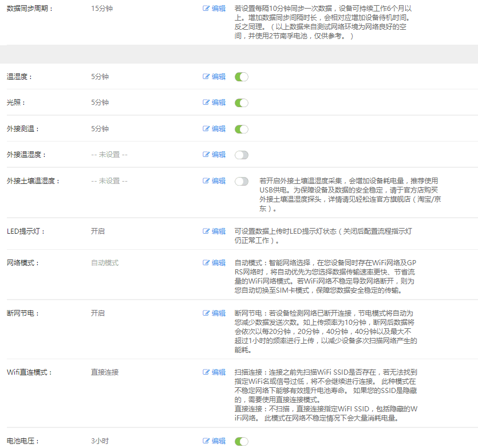Turn on the 外接土壤温湿度 toggle

242,181
